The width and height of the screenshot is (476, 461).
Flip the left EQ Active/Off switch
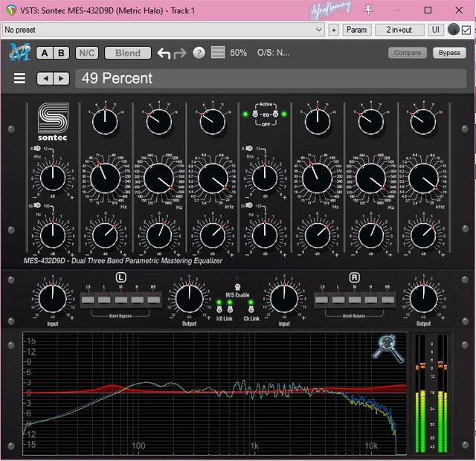click(255, 115)
